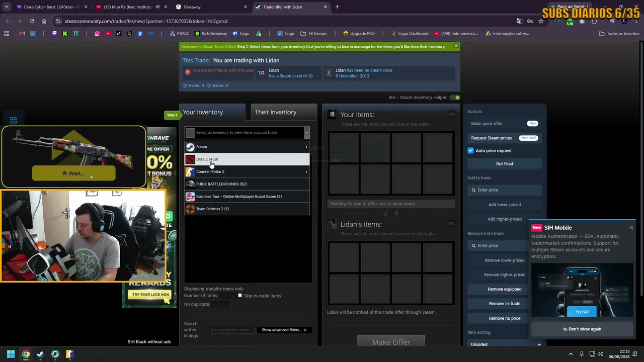Click the search within listings field

click(x=231, y=330)
